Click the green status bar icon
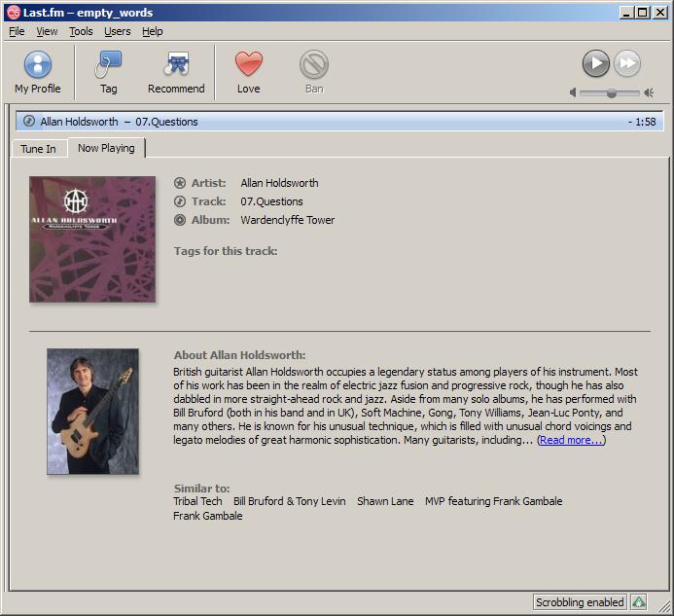Image resolution: width=674 pixels, height=616 pixels. click(x=639, y=602)
